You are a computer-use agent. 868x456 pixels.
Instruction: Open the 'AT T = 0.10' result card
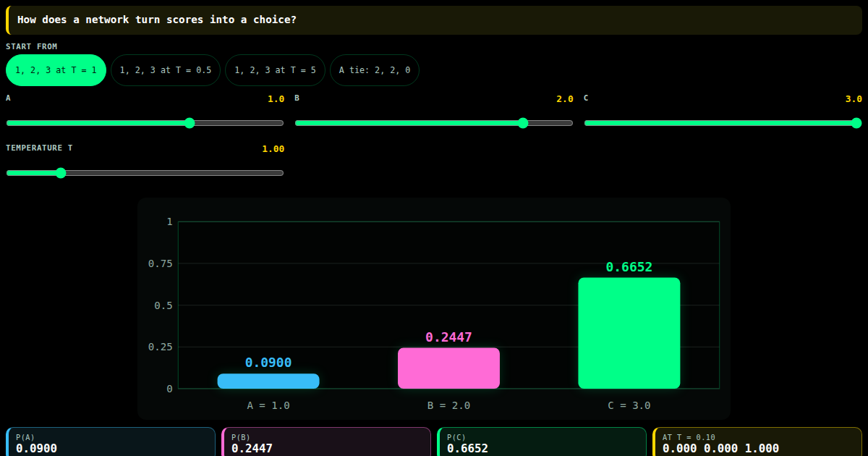click(757, 442)
